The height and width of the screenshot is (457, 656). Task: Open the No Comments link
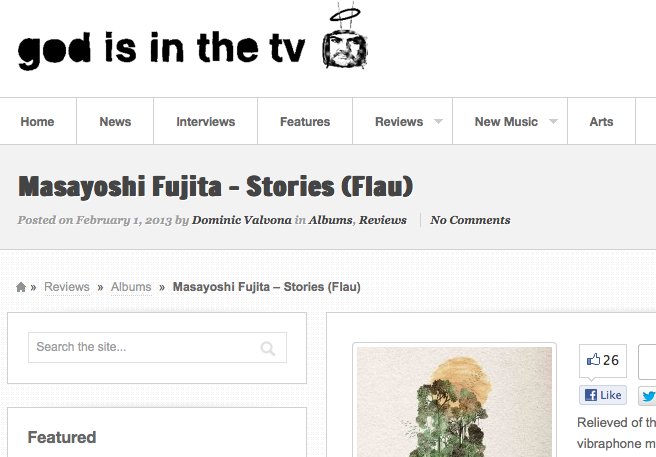click(470, 220)
